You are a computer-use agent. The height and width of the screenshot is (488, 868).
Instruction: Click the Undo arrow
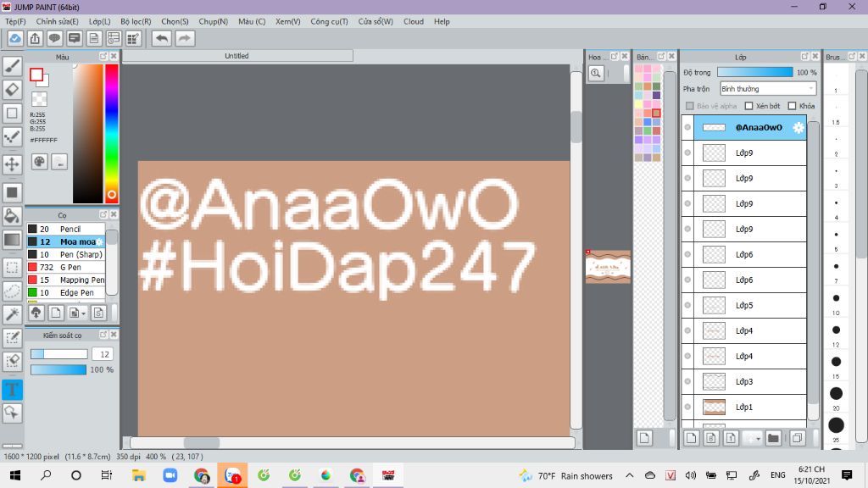tap(162, 38)
